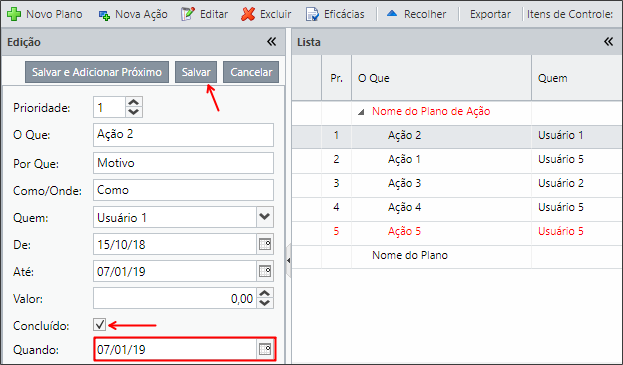Open the Editar pencil tool

coord(188,14)
